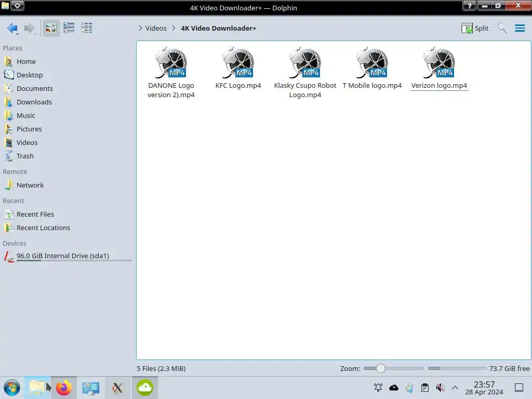This screenshot has width=532, height=399.
Task: Expand the chevron before 4K Video Downloader+ breadcrumb
Action: (x=174, y=28)
